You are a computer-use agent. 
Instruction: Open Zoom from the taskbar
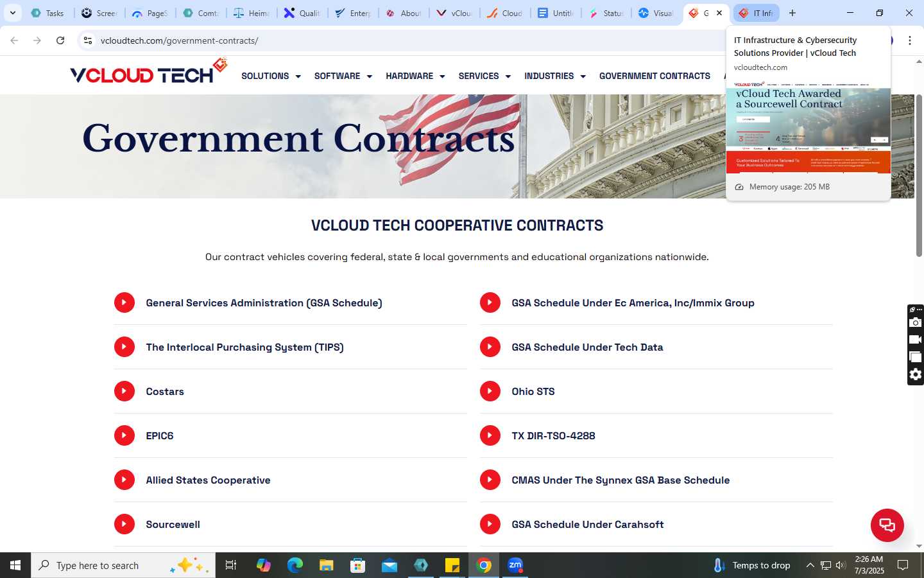point(515,565)
